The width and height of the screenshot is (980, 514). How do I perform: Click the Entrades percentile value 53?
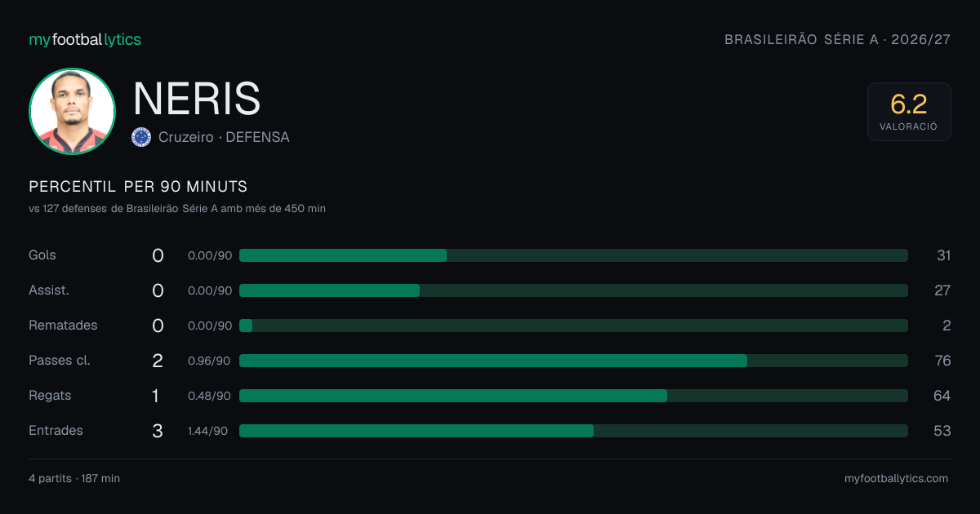[942, 431]
